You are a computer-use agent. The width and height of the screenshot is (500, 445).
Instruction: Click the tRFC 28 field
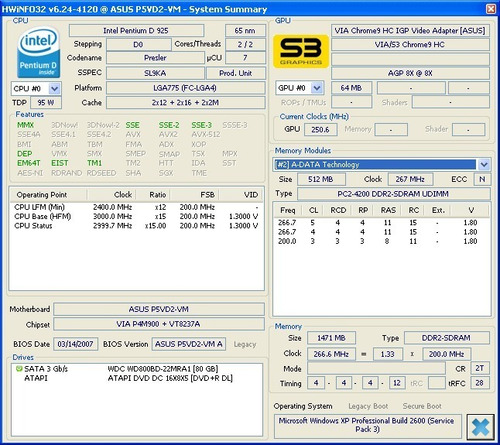480,383
